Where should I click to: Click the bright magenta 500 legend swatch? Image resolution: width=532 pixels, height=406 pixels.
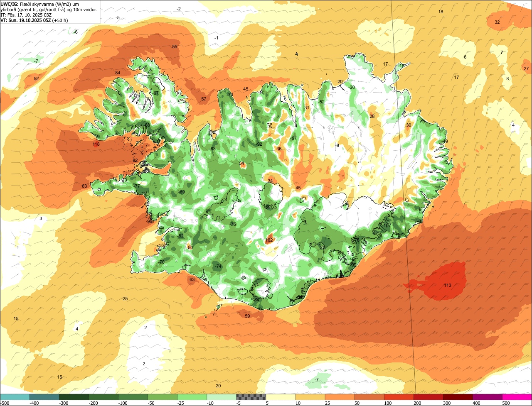point(517,397)
